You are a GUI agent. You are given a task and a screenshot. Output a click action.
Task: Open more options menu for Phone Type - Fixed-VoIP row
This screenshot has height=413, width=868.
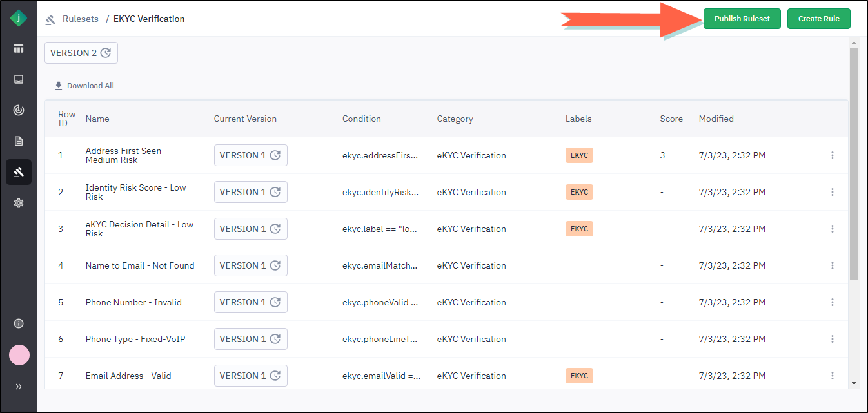(x=833, y=339)
